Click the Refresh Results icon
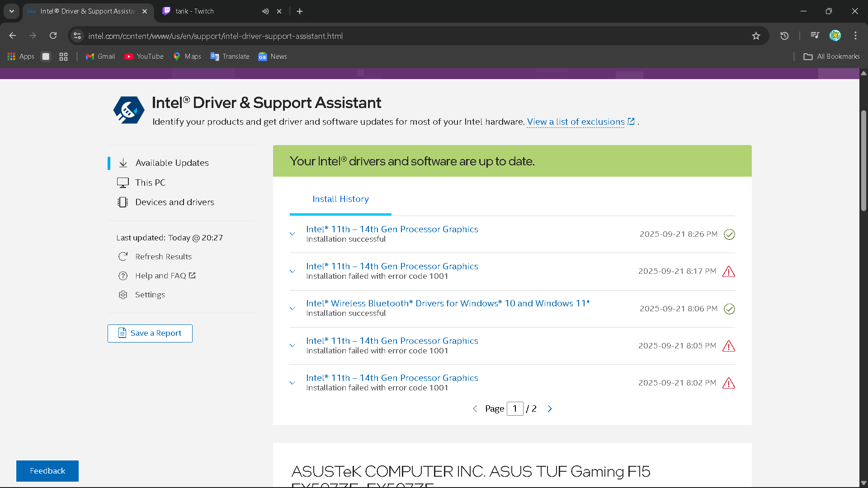 pyautogui.click(x=123, y=257)
